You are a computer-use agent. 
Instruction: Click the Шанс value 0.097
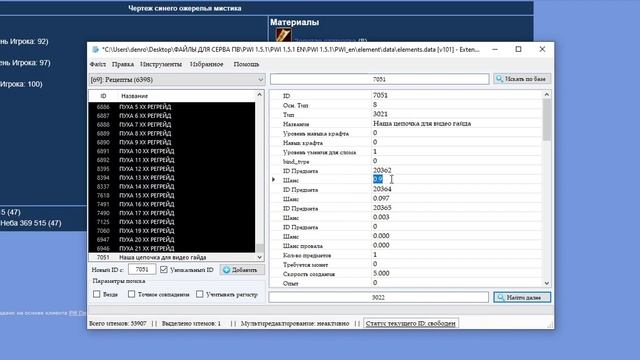pyautogui.click(x=381, y=198)
